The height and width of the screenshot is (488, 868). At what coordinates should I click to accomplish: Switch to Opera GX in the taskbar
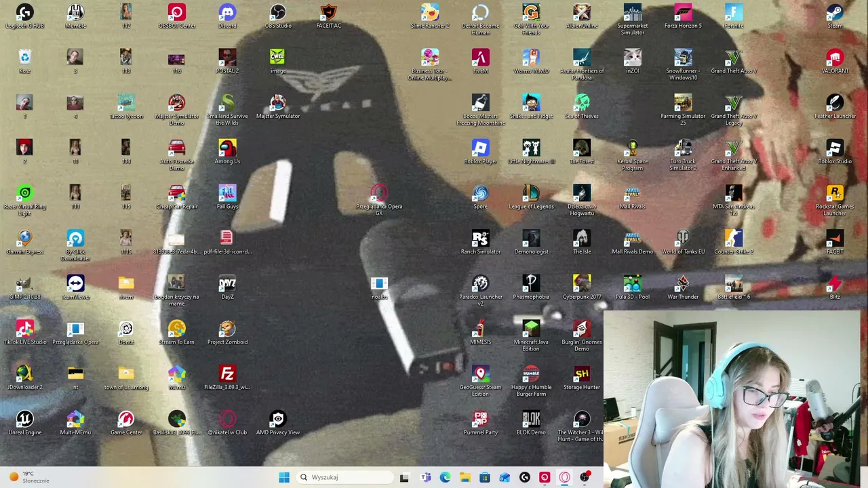[564, 477]
